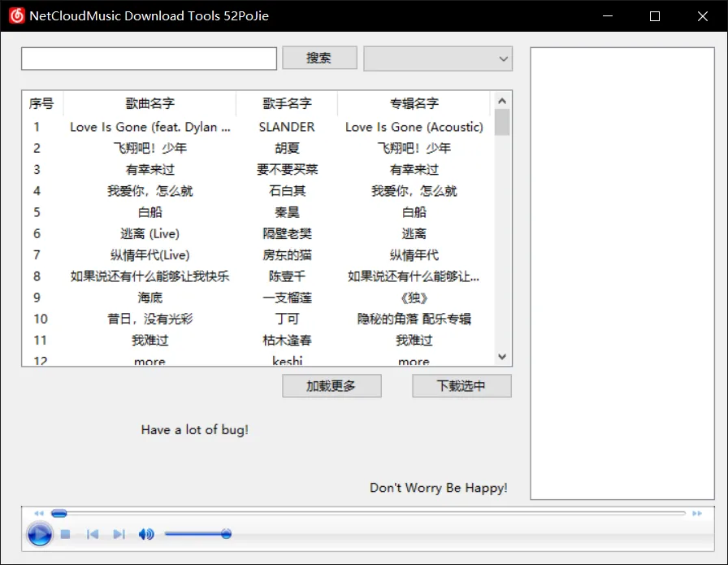Viewport: 728px width, 565px height.
Task: Select song 逃离 (Live)
Action: [150, 233]
